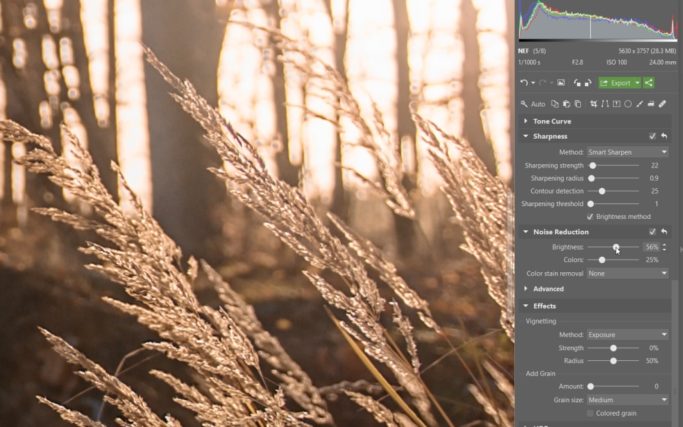Screen dimensions: 683x427
Task: Click the Vignetting Radius slider handle
Action: click(x=613, y=361)
